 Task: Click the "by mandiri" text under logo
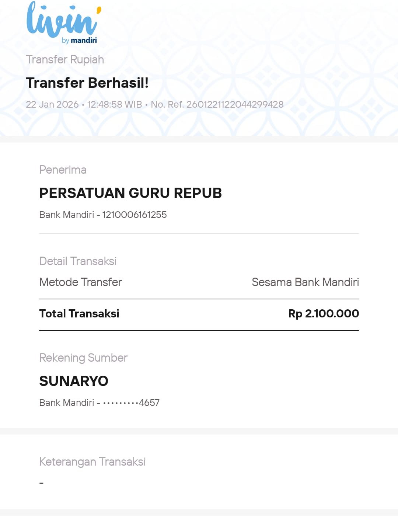(x=79, y=40)
